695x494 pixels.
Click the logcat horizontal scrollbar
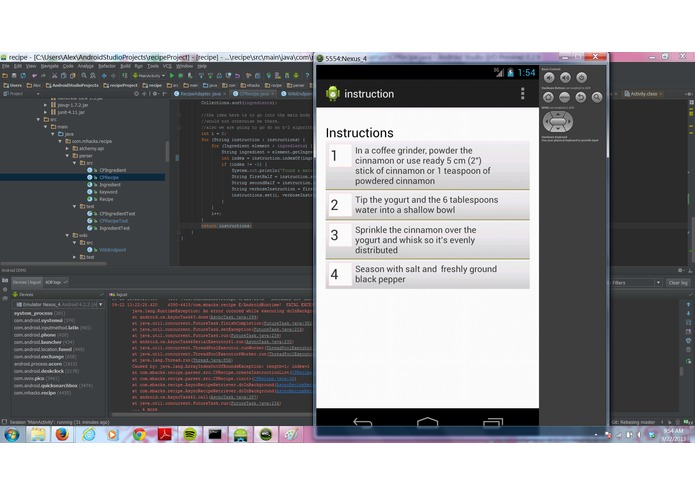[x=211, y=415]
